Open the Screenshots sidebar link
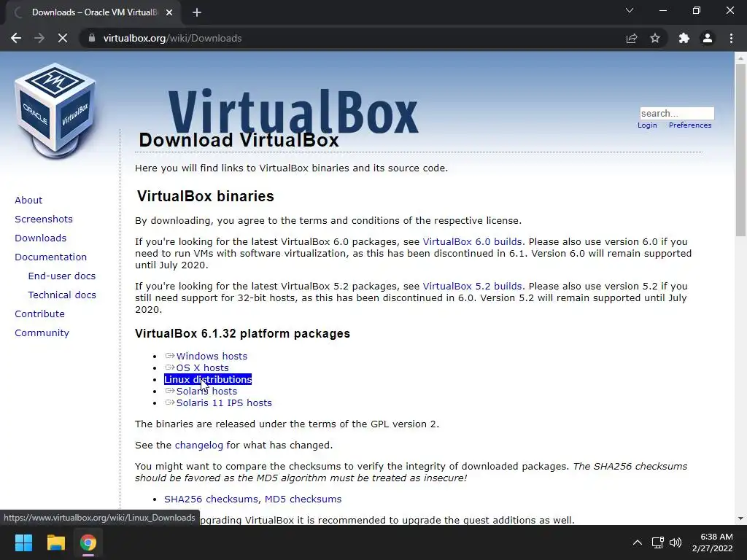747x560 pixels. coord(44,219)
